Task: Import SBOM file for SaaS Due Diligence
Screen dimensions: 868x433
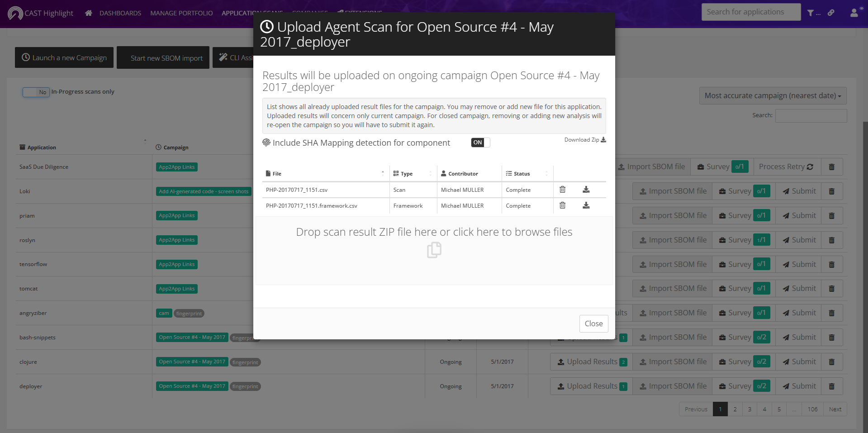Action: tap(652, 167)
